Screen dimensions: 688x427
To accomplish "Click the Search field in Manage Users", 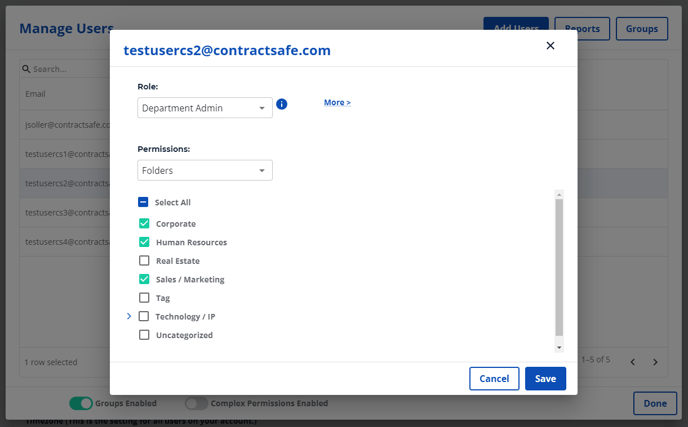I will point(64,69).
